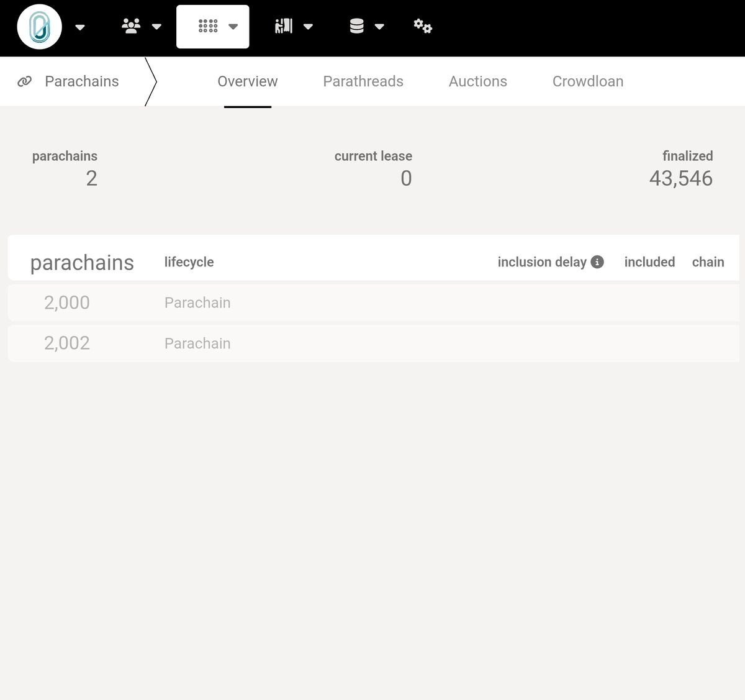Screen dimensions: 745x700
Task: Open Settings via the gears icon
Action: click(423, 26)
